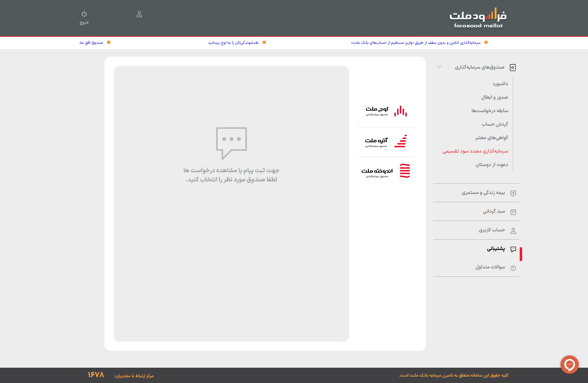The width and height of the screenshot is (588, 383).
Task: Click the 1678 contact number in footer
Action: (x=96, y=375)
